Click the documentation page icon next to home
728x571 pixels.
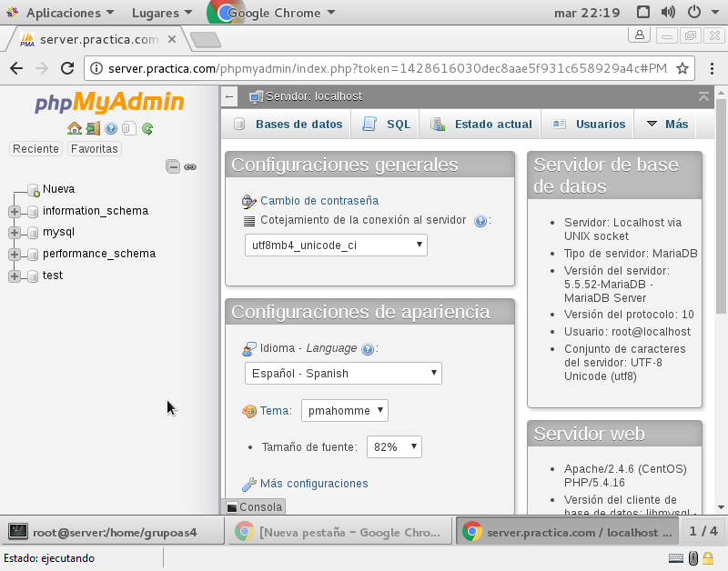[129, 128]
